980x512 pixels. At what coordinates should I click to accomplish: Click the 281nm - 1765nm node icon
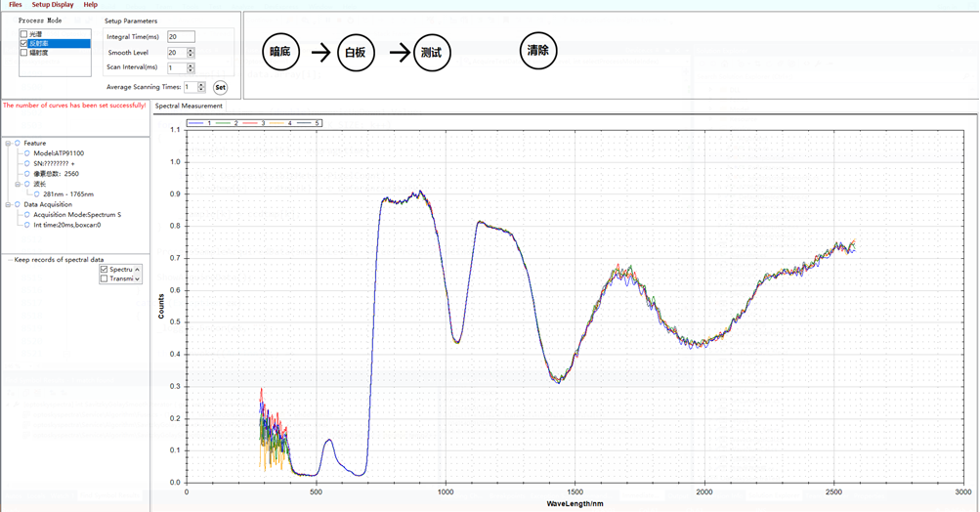37,194
